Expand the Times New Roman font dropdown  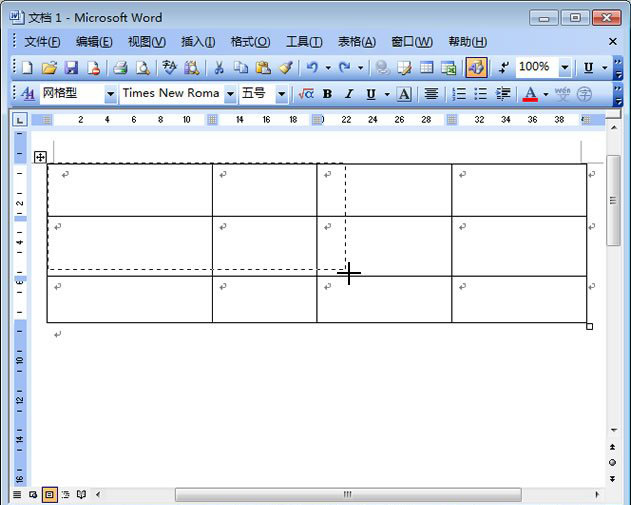[x=230, y=94]
